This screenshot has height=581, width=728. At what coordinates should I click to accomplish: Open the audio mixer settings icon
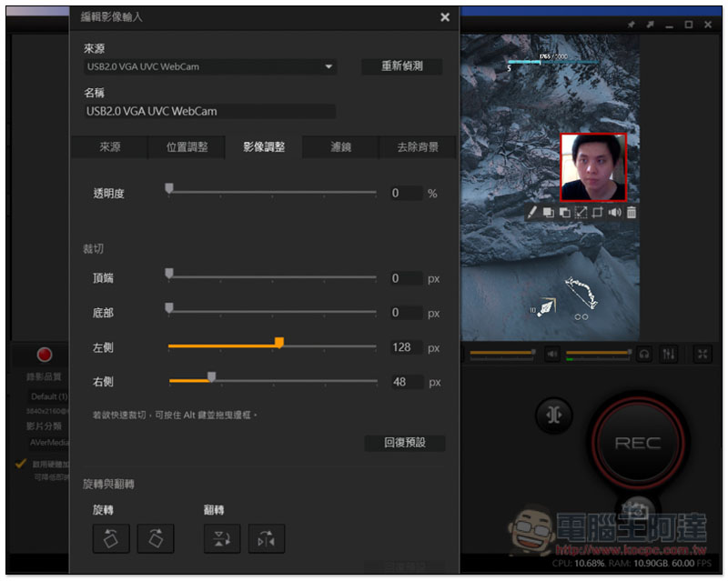coord(669,355)
